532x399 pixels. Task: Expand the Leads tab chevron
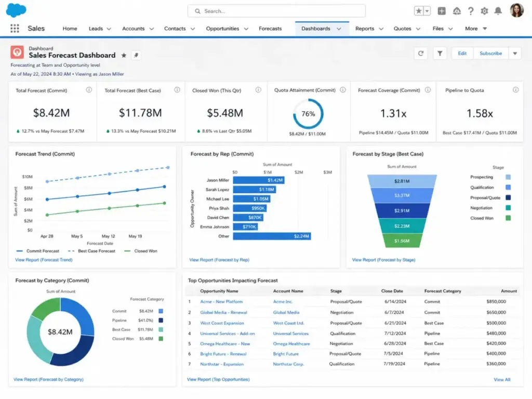109,29
